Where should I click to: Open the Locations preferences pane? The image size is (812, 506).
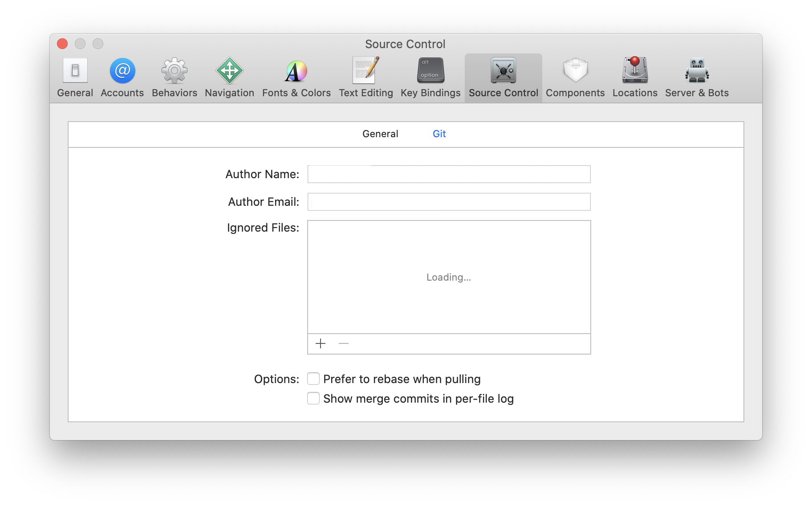(635, 78)
